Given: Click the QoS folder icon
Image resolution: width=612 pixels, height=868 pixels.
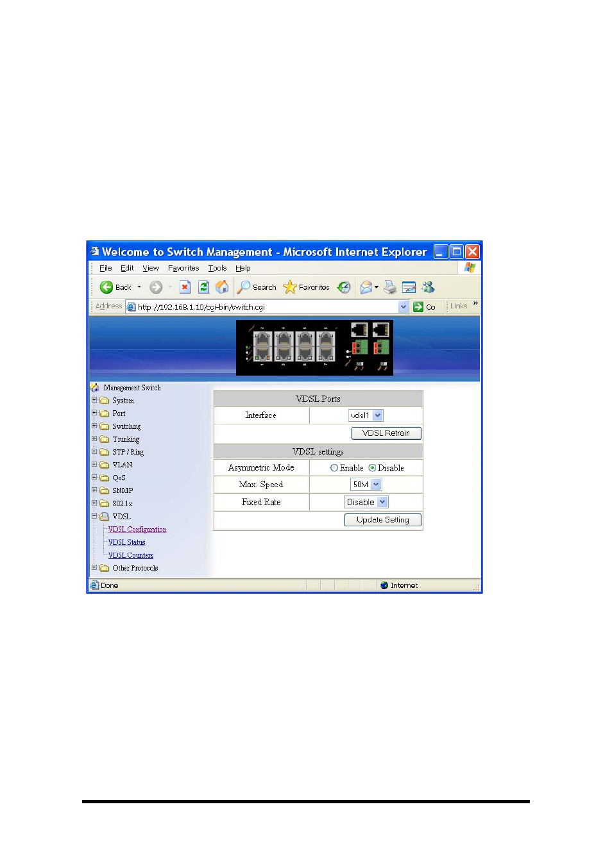Looking at the screenshot, I should 104,478.
